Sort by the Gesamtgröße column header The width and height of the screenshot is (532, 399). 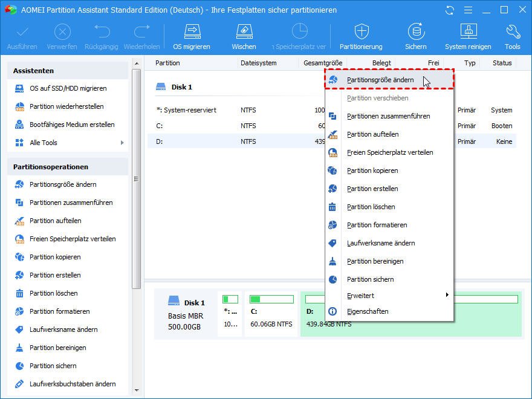click(x=323, y=63)
